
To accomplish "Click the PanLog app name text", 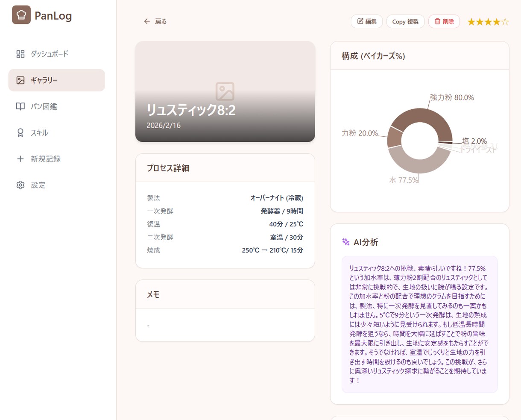I will coord(53,16).
